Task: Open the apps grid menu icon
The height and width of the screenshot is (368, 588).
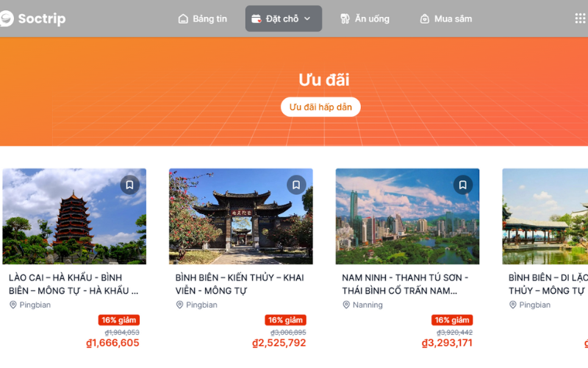Action: click(580, 18)
